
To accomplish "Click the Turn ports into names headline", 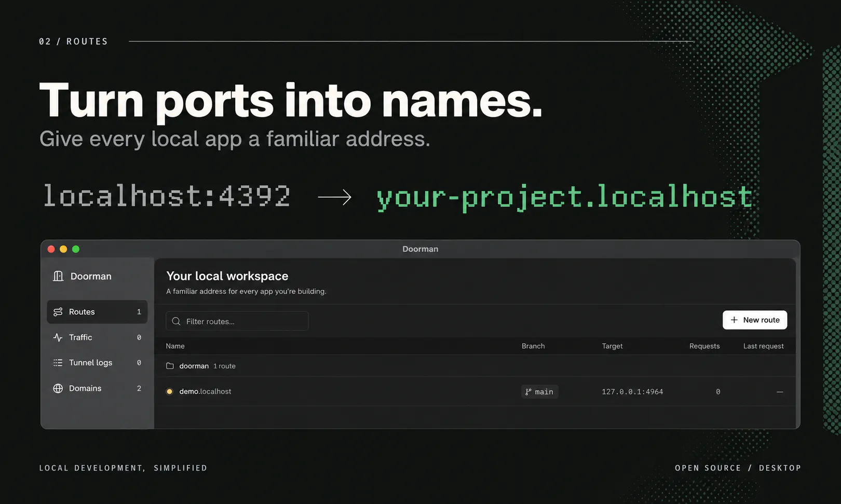I will tap(291, 102).
